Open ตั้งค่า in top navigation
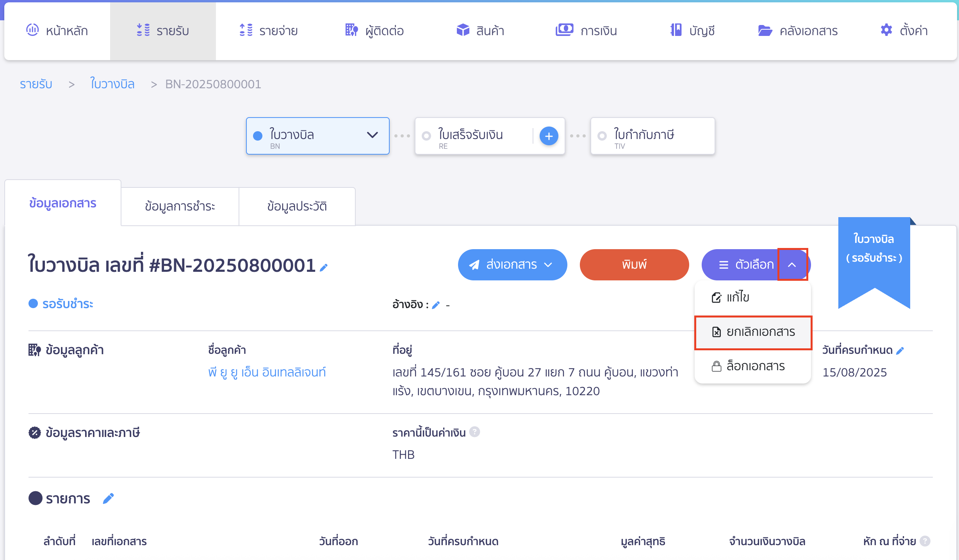959x560 pixels. [904, 30]
